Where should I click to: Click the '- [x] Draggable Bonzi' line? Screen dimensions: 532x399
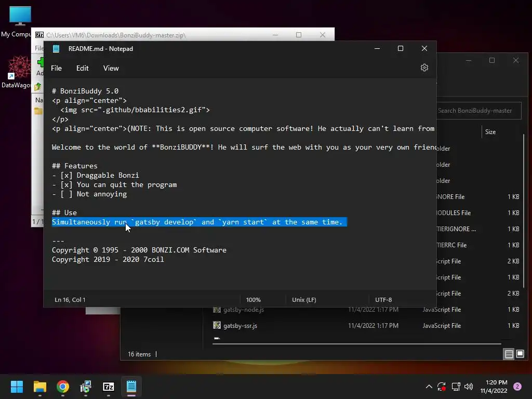(x=96, y=176)
